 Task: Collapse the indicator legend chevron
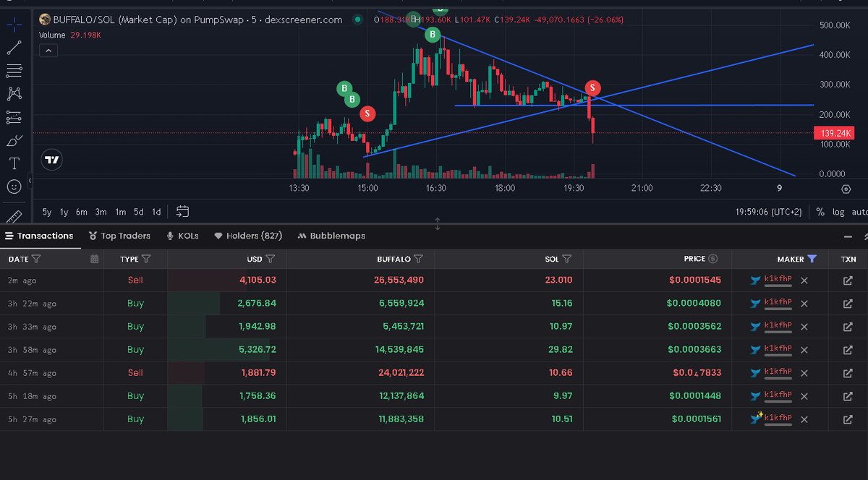pyautogui.click(x=48, y=51)
